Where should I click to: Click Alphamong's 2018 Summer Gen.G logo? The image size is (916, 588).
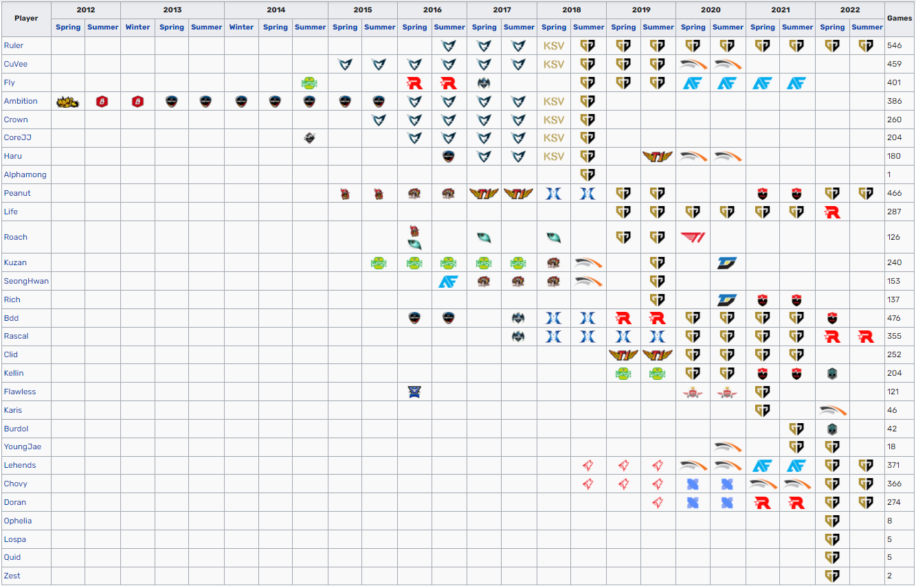[x=588, y=175]
